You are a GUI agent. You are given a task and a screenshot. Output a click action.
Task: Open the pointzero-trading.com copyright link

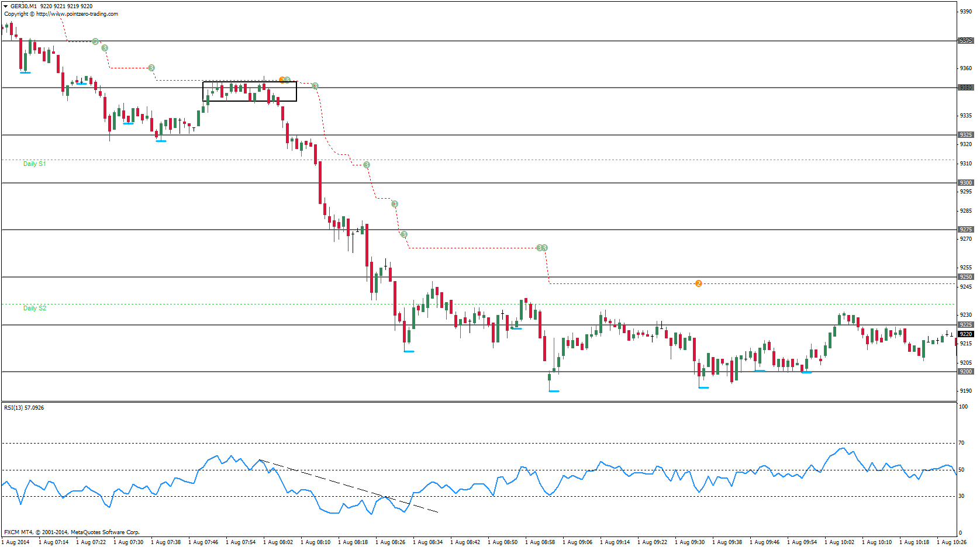coord(77,14)
